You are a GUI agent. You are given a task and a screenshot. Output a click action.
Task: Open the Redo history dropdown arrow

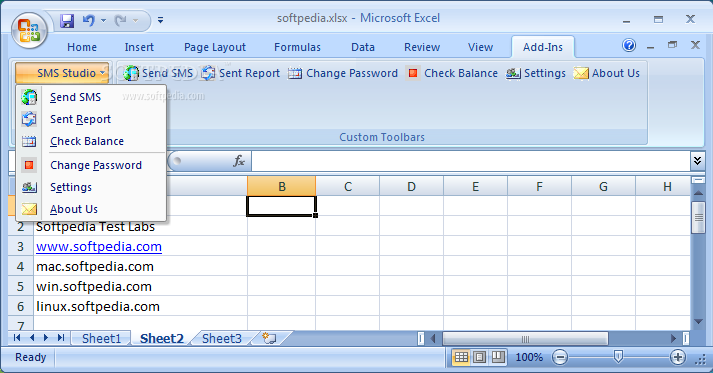pos(136,20)
